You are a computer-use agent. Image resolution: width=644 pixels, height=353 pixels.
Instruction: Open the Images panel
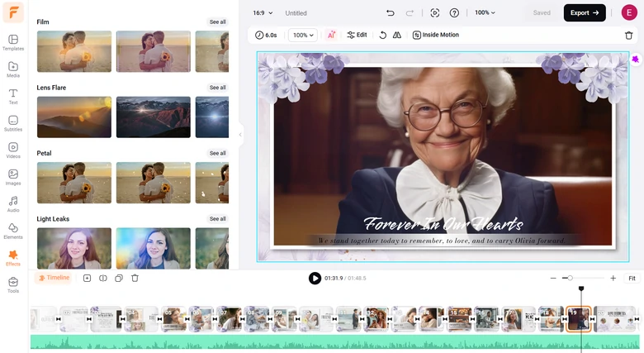point(13,177)
